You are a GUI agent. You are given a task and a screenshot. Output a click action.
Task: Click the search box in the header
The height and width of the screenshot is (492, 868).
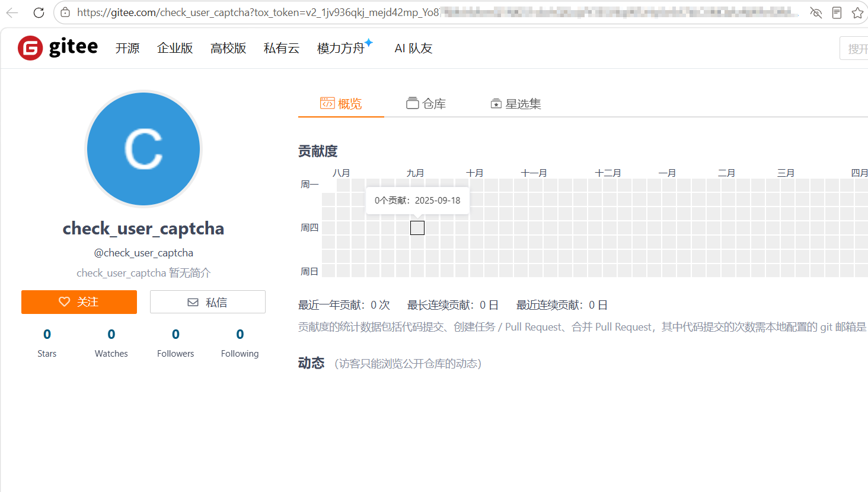854,48
